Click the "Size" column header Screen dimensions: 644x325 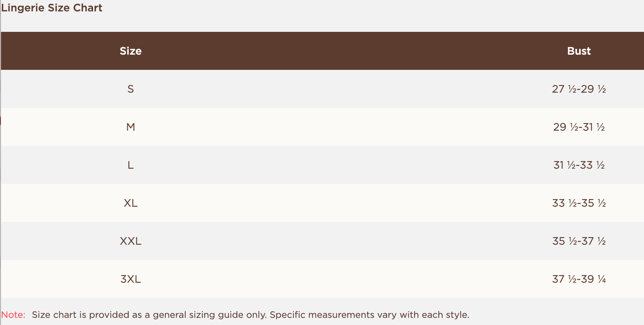tap(131, 51)
